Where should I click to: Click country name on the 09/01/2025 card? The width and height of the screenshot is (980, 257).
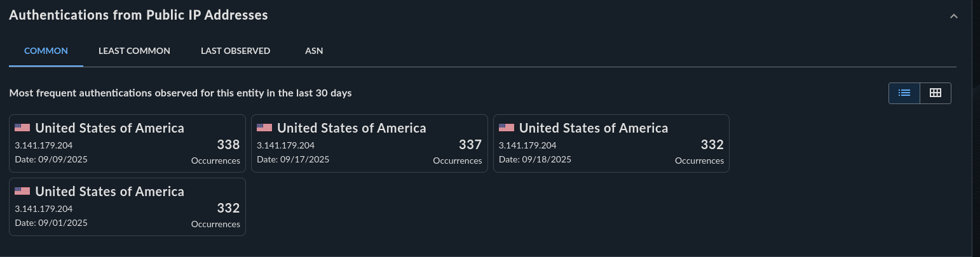110,192
